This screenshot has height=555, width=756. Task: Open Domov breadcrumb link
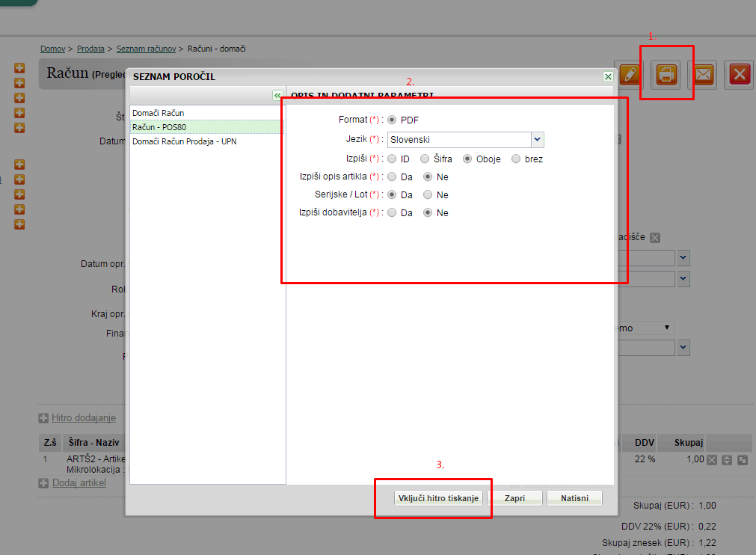(x=52, y=49)
